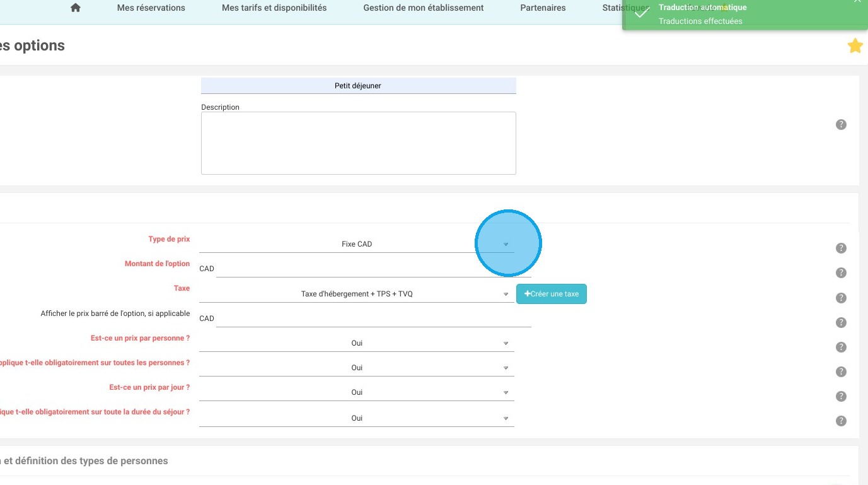
Task: Open help icon for the Taxe row
Action: pos(840,298)
